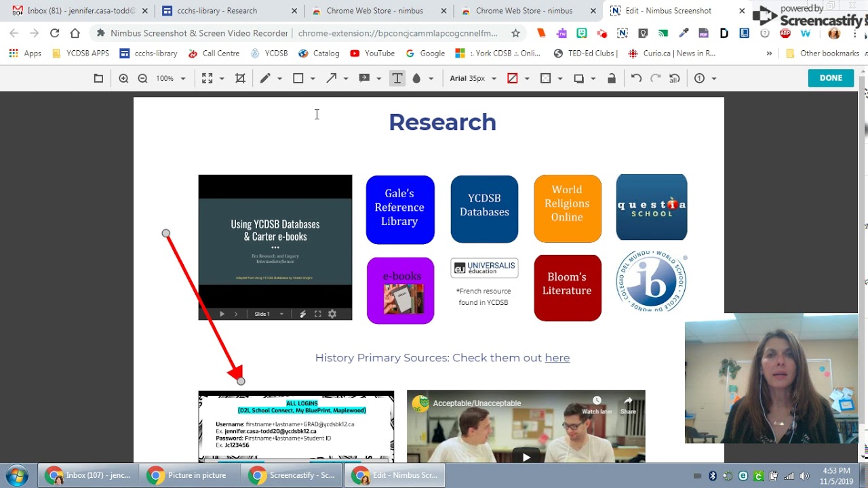Click Gale's Reference Library tile

point(400,209)
